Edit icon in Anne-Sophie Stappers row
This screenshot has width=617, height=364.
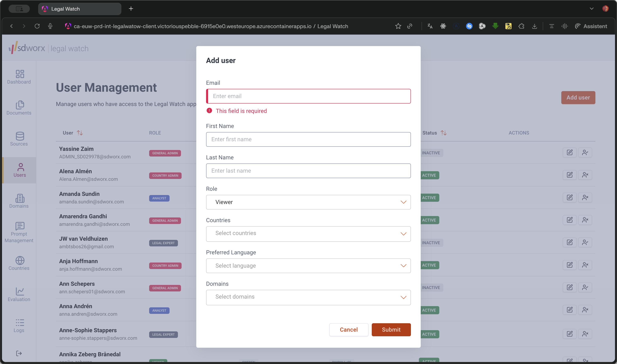tap(570, 334)
